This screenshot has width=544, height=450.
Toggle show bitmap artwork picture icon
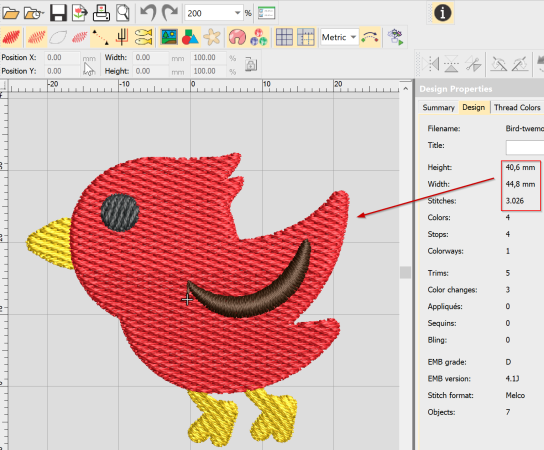169,37
